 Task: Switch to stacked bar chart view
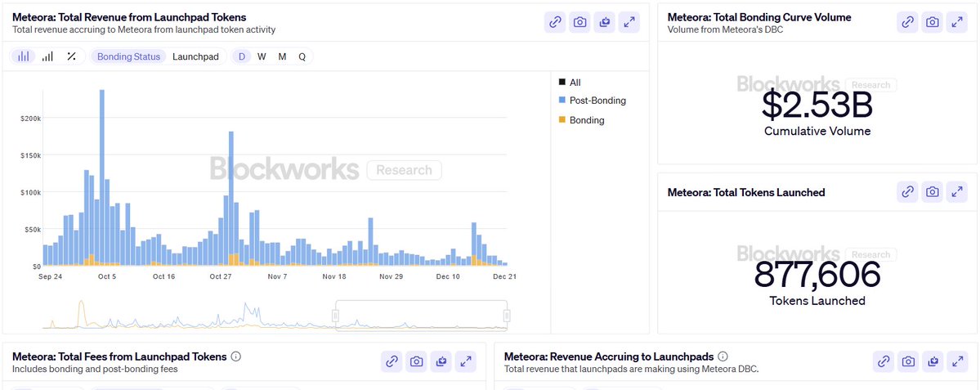[23, 57]
